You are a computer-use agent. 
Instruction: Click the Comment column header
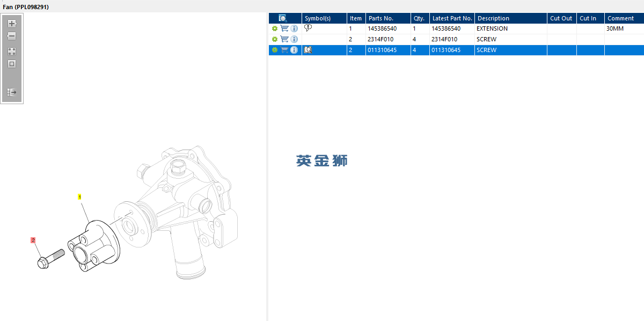pyautogui.click(x=624, y=18)
